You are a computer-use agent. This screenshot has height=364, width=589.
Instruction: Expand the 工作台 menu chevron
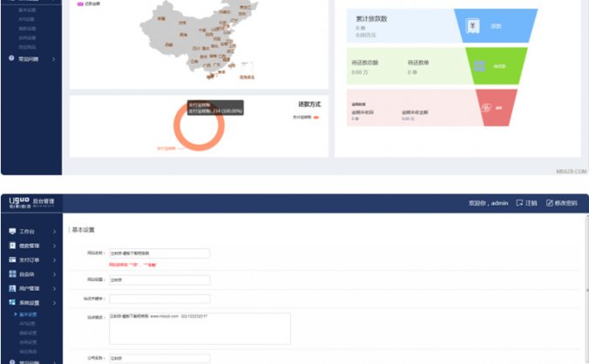[x=54, y=232]
